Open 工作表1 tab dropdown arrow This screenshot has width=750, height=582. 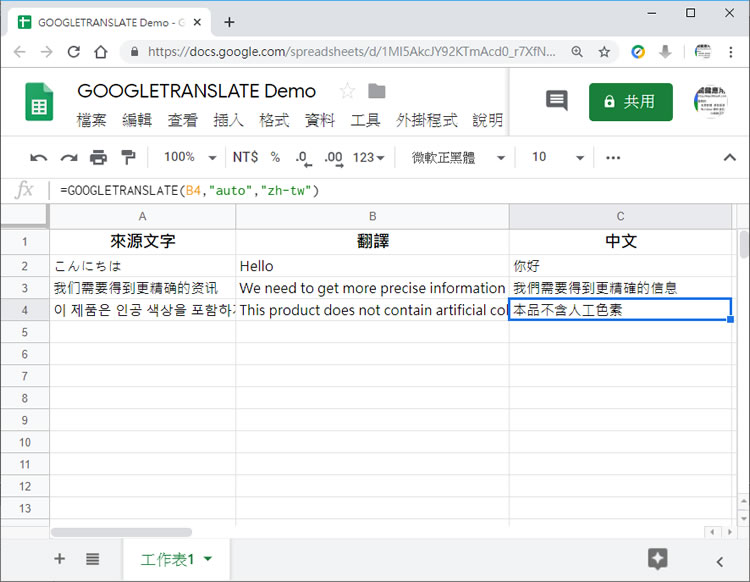pyautogui.click(x=208, y=558)
